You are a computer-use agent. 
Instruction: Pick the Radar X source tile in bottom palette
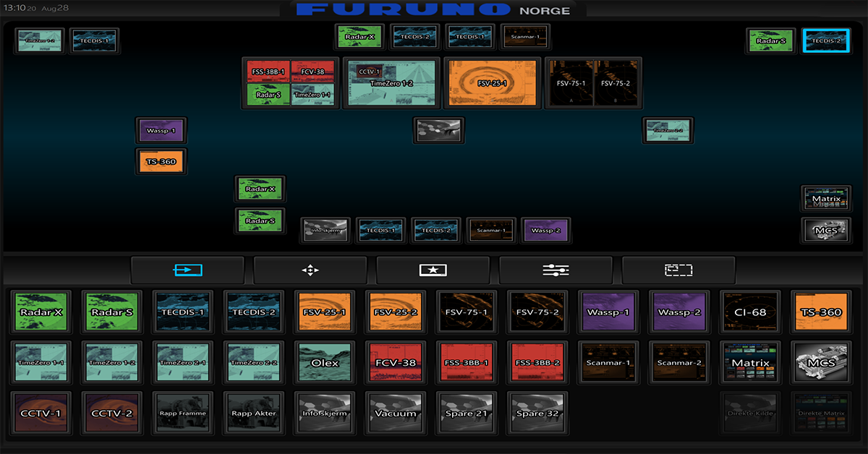pyautogui.click(x=41, y=312)
